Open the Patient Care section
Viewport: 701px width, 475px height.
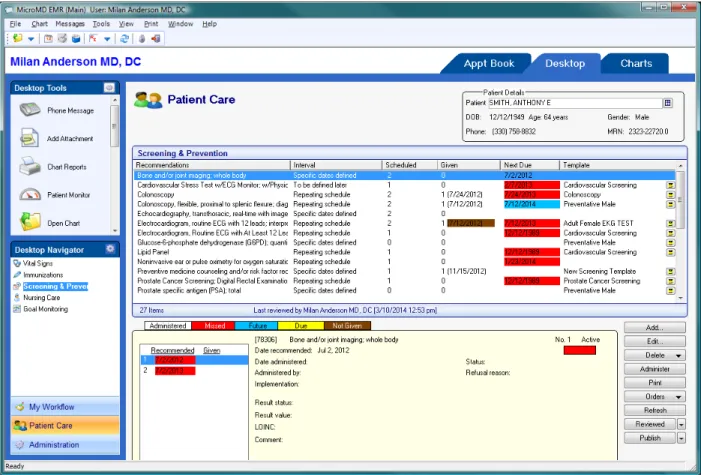(x=65, y=426)
